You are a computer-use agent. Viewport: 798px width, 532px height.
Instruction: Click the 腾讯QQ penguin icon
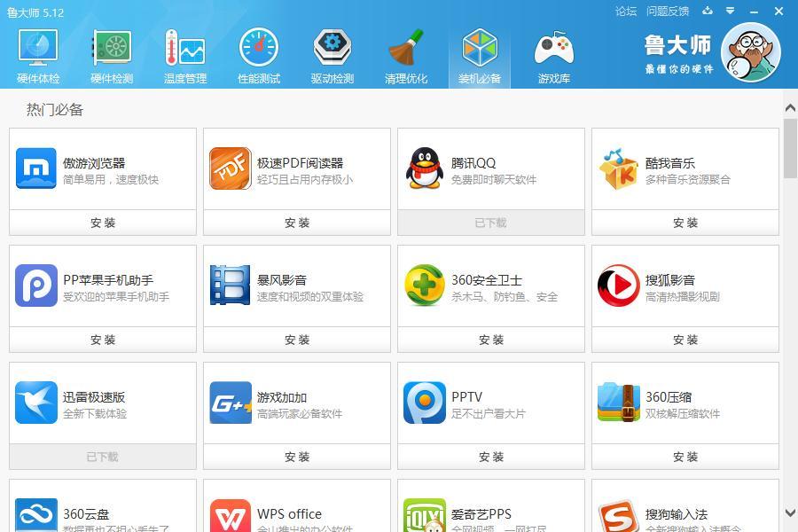point(425,168)
